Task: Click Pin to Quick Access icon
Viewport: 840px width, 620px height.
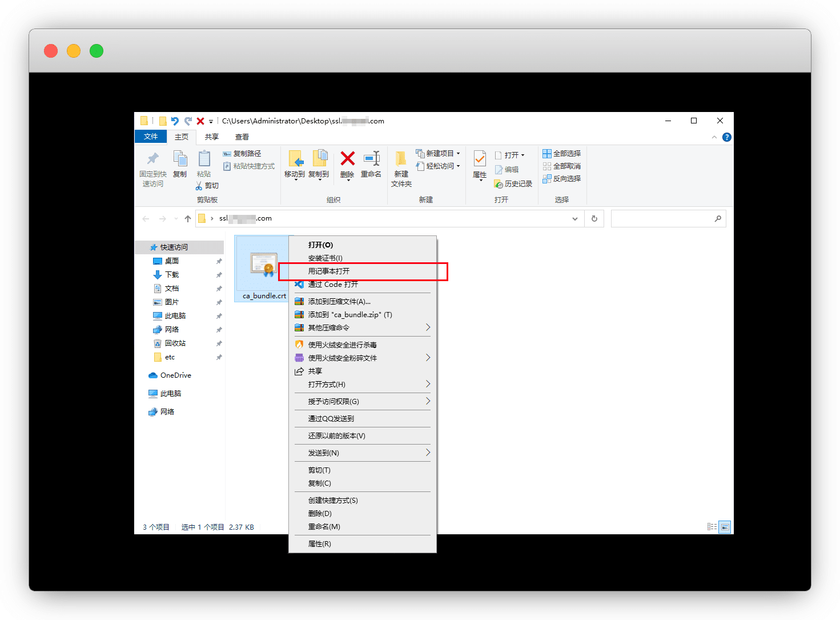Action: click(x=152, y=159)
